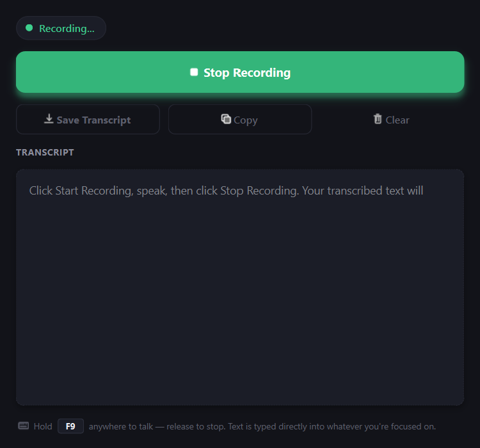This screenshot has width=480, height=448.
Task: Click the overlapping squares copy icon
Action: (x=226, y=119)
